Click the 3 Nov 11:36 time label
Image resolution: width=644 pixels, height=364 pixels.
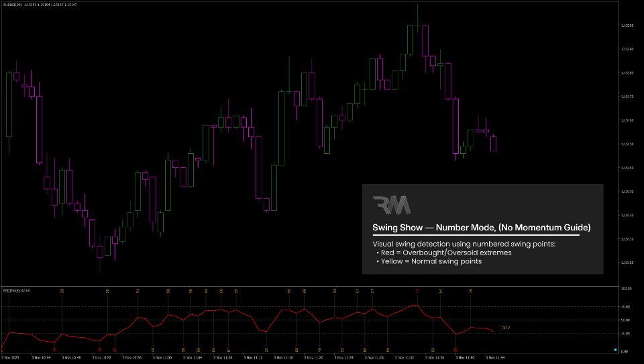pyautogui.click(x=435, y=357)
